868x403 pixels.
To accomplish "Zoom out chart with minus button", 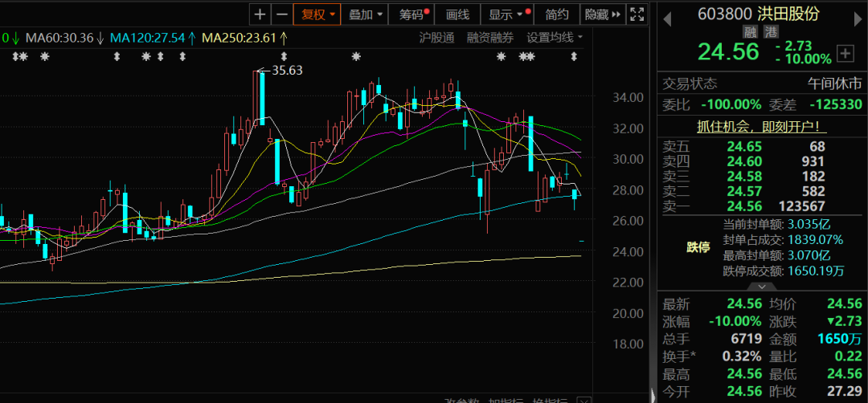I will [281, 14].
